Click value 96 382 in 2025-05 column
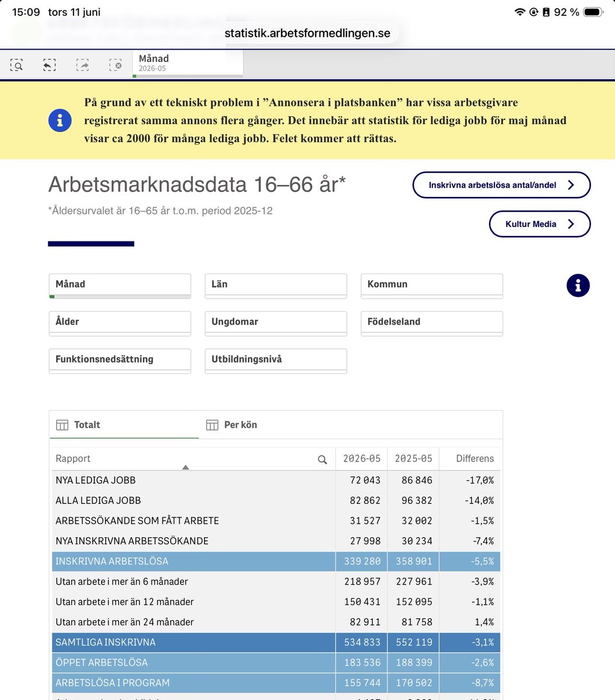Screen dimensions: 615x700 point(417,501)
